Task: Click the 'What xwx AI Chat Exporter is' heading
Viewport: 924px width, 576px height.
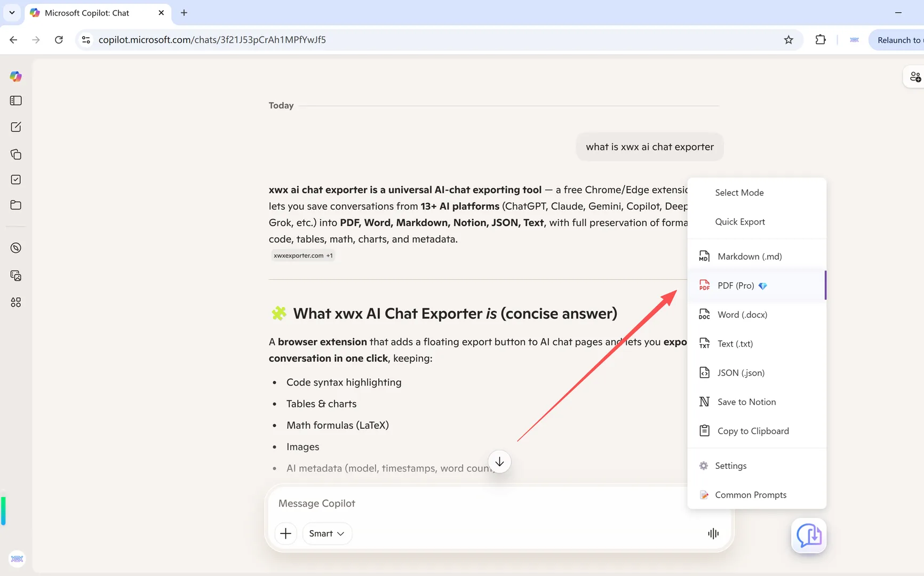Action: tap(455, 314)
